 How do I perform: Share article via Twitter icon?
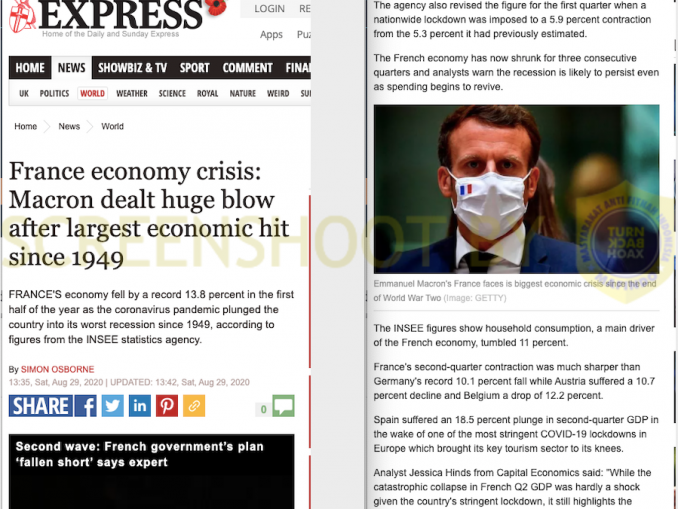pos(112,406)
